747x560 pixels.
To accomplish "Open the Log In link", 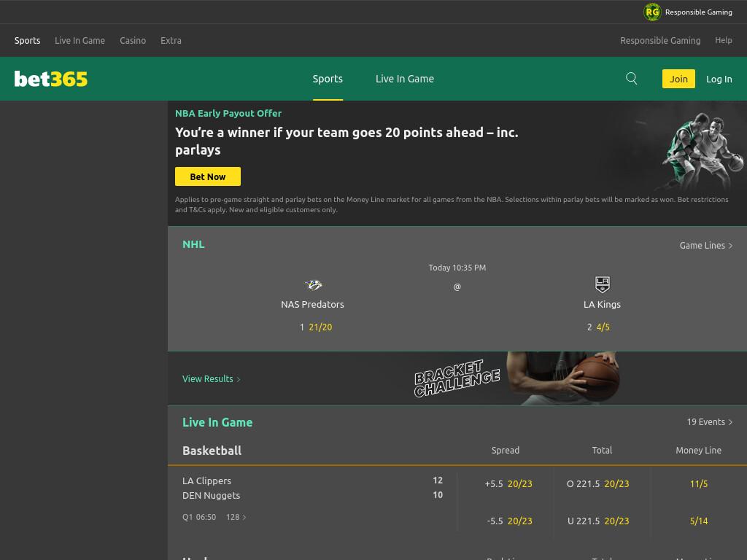I will [x=719, y=79].
